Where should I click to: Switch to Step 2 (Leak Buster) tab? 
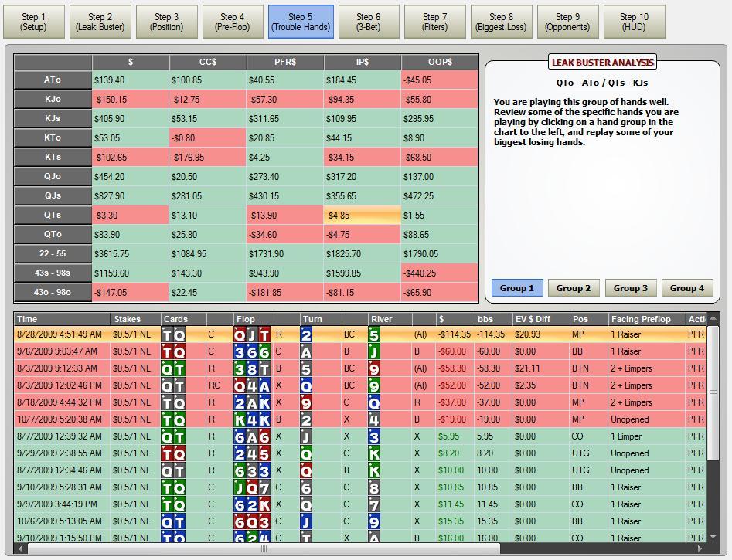100,22
